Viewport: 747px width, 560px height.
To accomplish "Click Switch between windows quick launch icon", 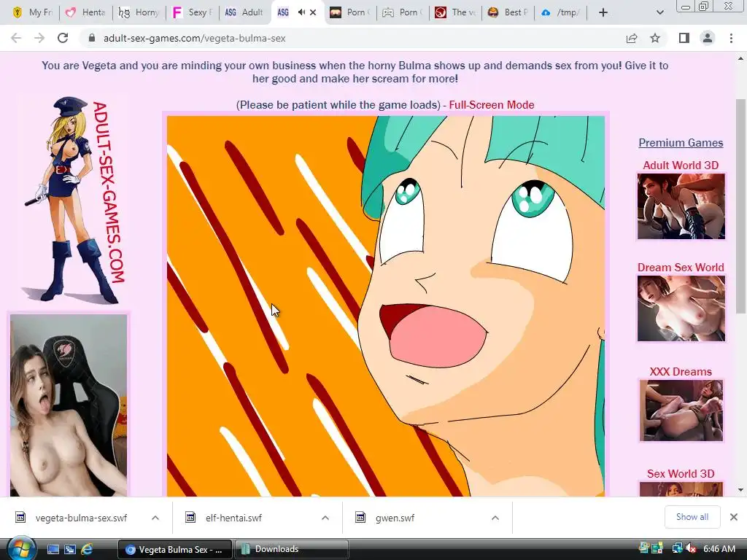I will (x=70, y=550).
